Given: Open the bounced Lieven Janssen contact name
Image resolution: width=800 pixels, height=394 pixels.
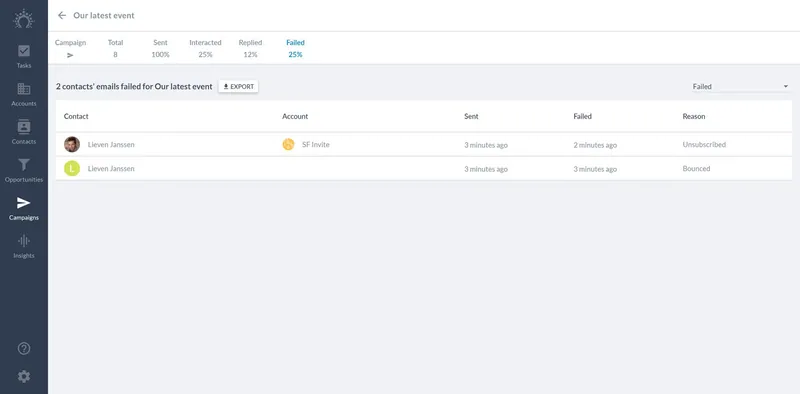Looking at the screenshot, I should click(x=111, y=168).
